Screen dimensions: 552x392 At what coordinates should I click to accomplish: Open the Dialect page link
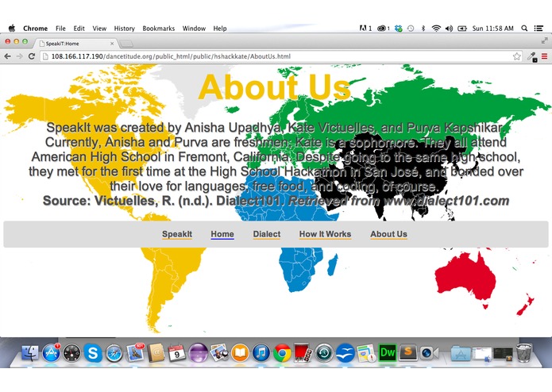[267, 234]
